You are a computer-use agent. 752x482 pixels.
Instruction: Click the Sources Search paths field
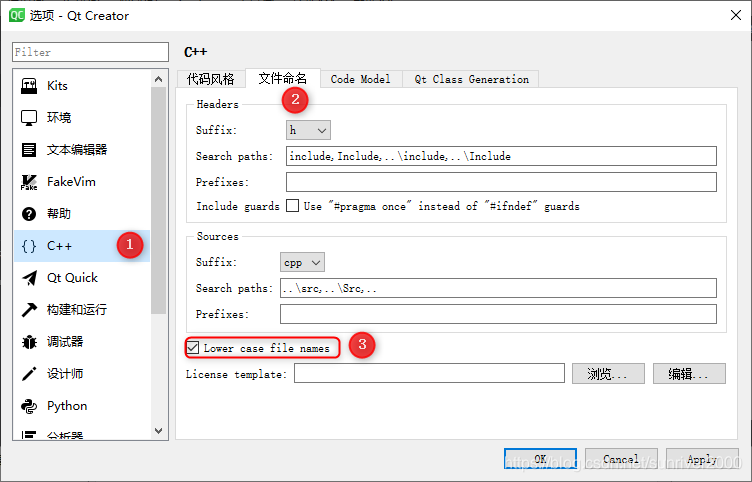point(498,288)
